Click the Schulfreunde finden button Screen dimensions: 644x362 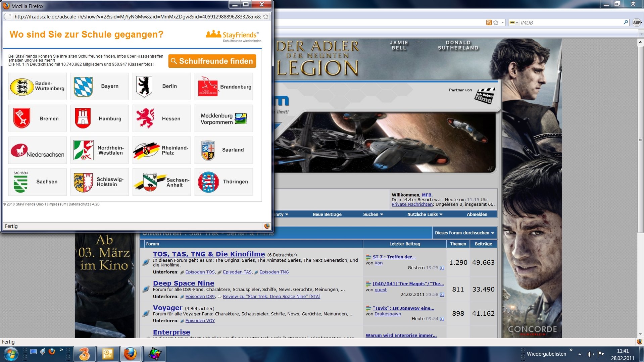click(212, 61)
